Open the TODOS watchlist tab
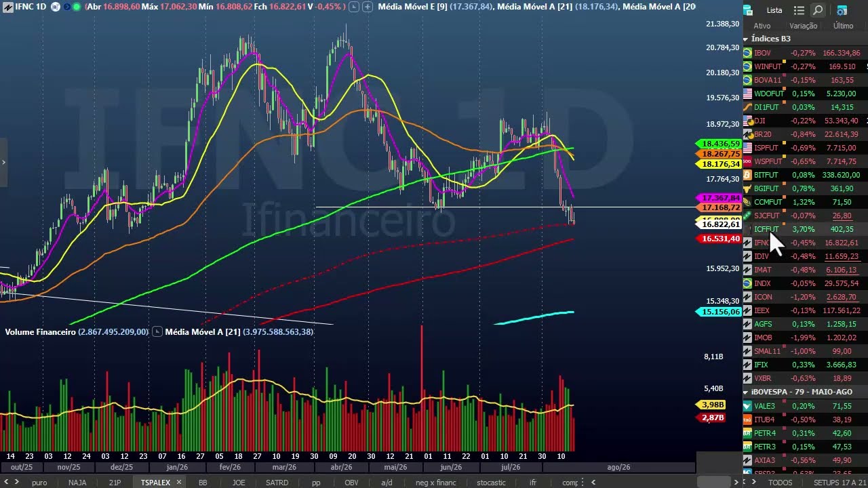The height and width of the screenshot is (488, 868). pyautogui.click(x=780, y=483)
